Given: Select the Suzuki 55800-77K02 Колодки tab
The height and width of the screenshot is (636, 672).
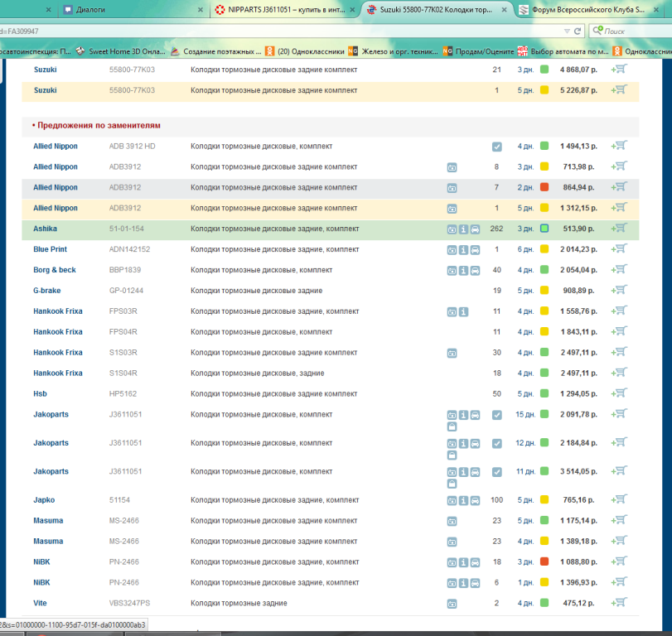Looking at the screenshot, I should tap(438, 9).
